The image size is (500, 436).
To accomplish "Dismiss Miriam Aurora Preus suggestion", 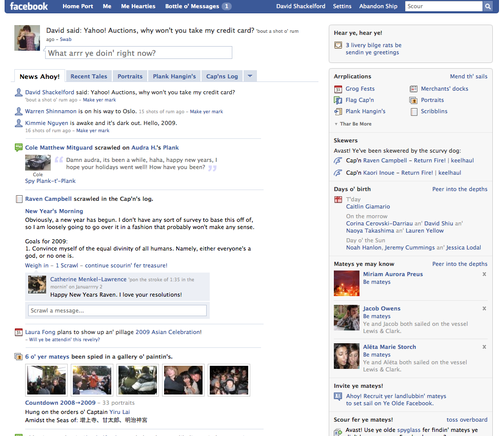I will point(484,274).
